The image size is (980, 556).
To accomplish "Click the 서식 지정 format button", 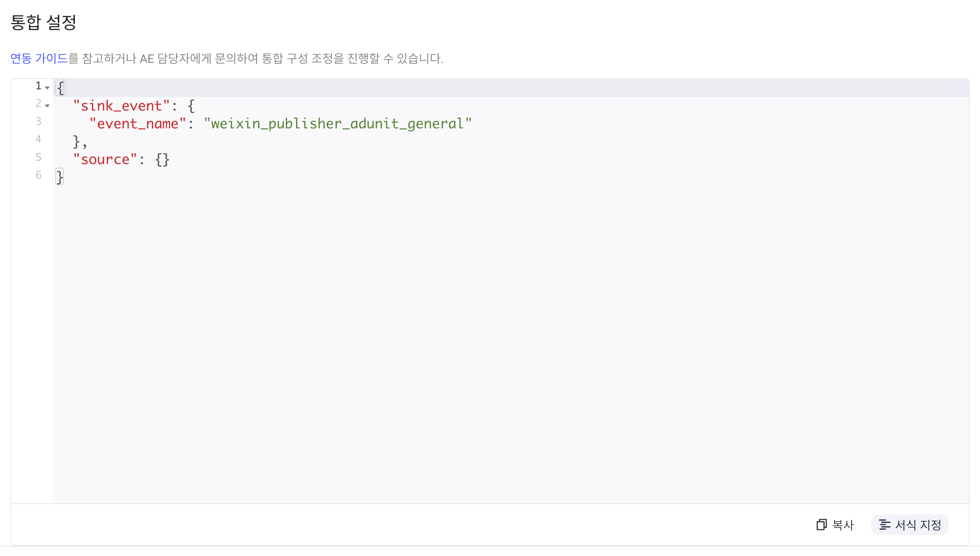I will tap(910, 525).
